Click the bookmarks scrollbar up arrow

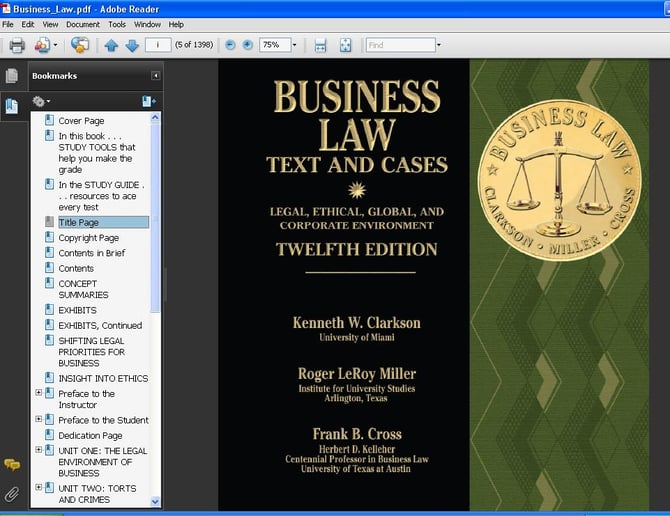tap(155, 117)
